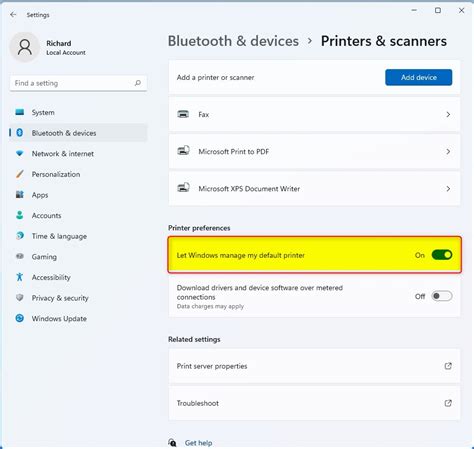Open the Troubleshoot external link icon
The image size is (474, 449).
coord(448,403)
